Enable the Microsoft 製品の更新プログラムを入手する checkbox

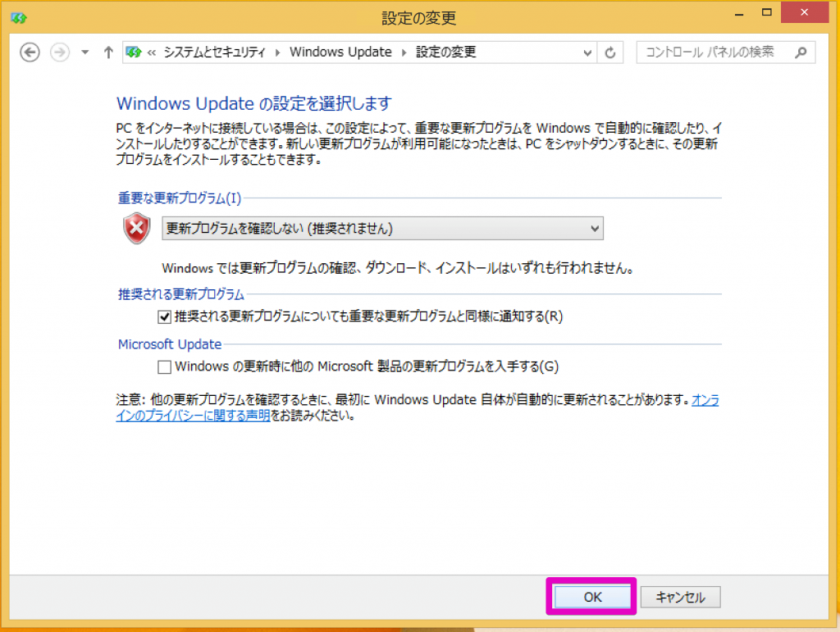164,366
